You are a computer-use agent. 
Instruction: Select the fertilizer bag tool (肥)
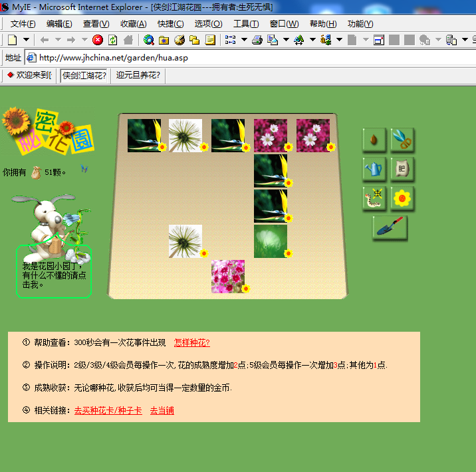402,169
